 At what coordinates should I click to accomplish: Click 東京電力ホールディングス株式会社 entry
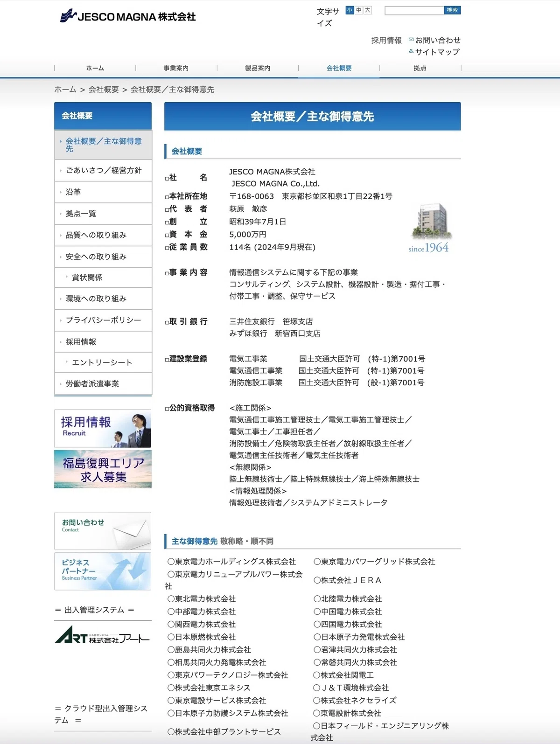tap(232, 562)
